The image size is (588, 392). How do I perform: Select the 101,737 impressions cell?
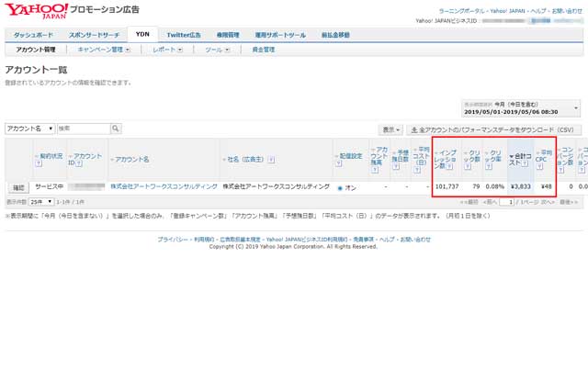(x=447, y=186)
